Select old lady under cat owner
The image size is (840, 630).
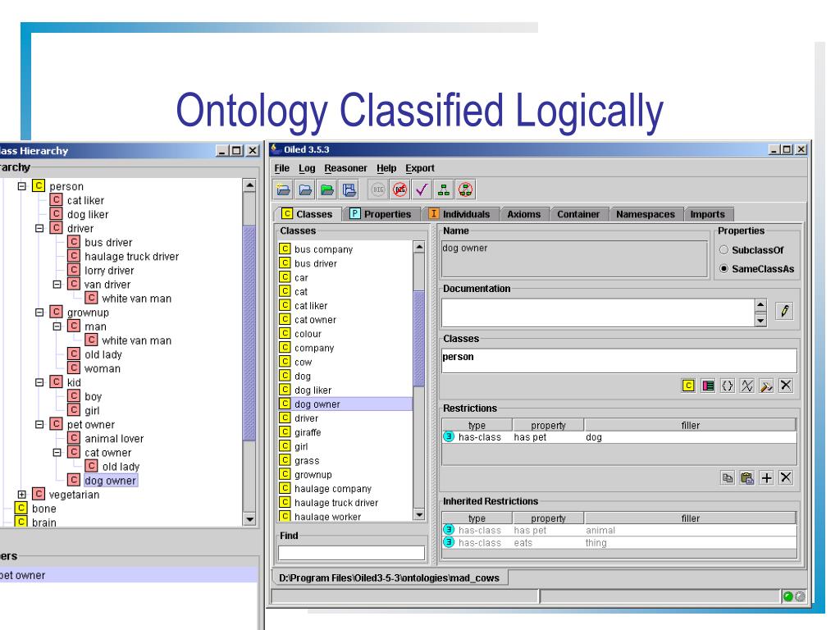point(121,467)
